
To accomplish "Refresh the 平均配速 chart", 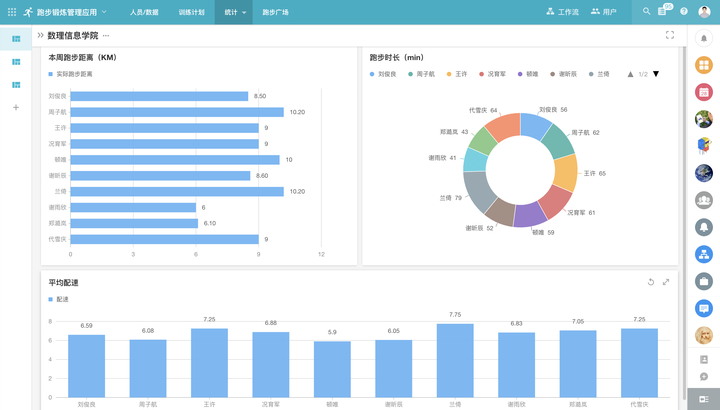I will [x=651, y=282].
